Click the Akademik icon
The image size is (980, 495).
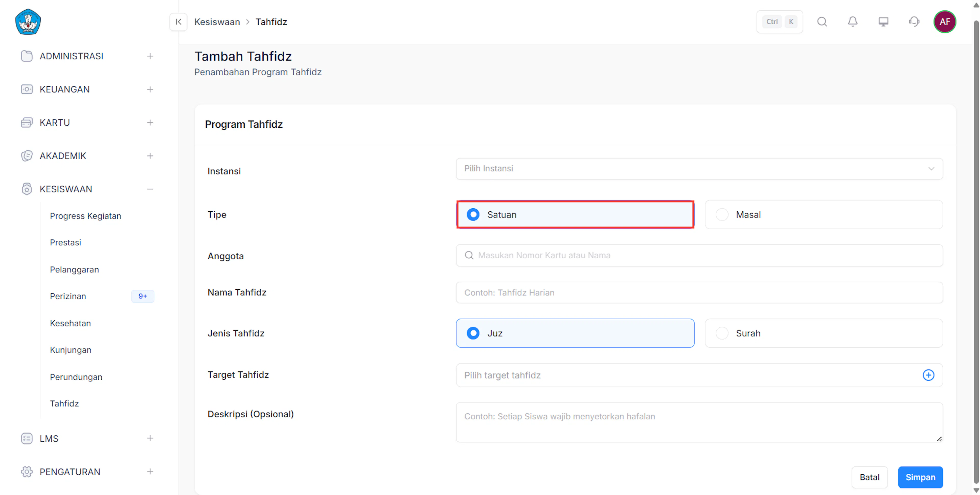[27, 156]
